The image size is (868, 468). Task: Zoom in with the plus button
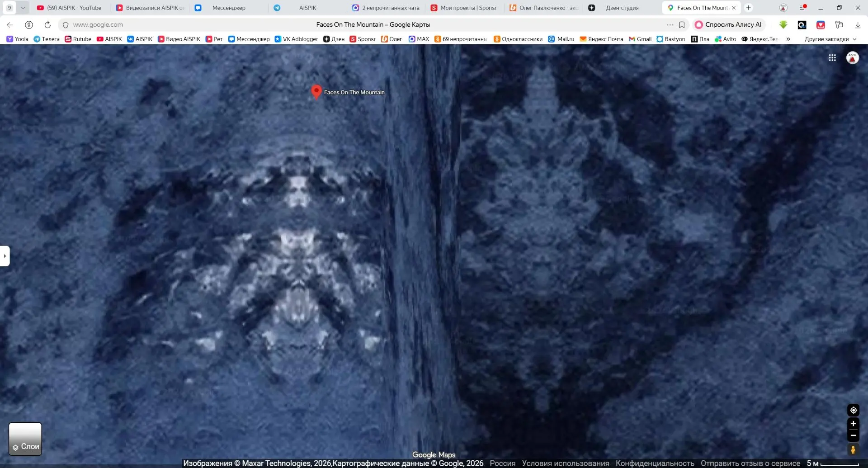853,424
